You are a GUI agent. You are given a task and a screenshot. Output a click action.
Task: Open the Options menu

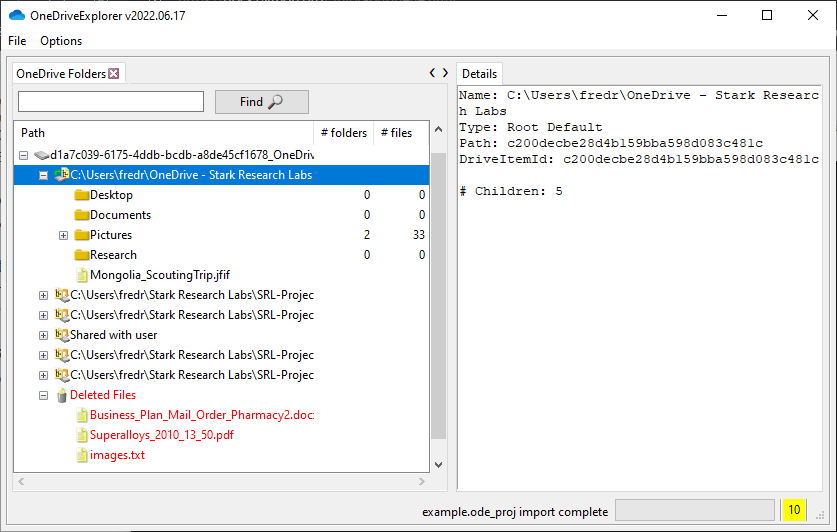pyautogui.click(x=61, y=41)
